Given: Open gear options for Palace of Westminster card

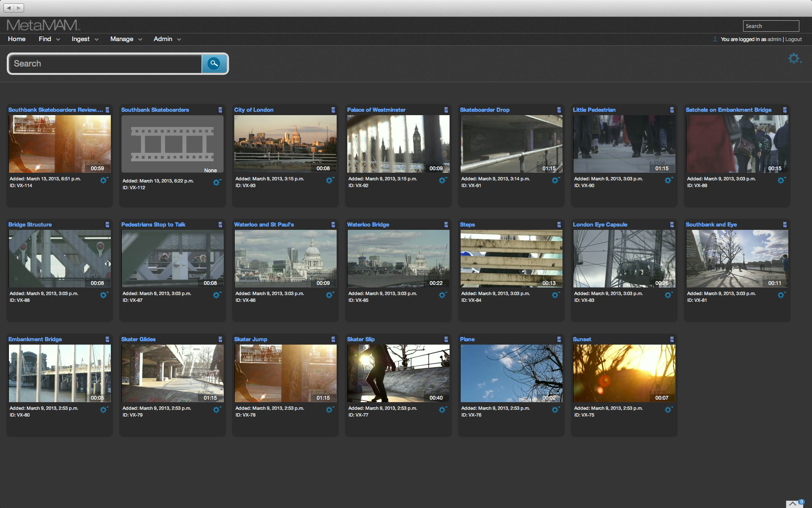Looking at the screenshot, I should click(x=443, y=180).
